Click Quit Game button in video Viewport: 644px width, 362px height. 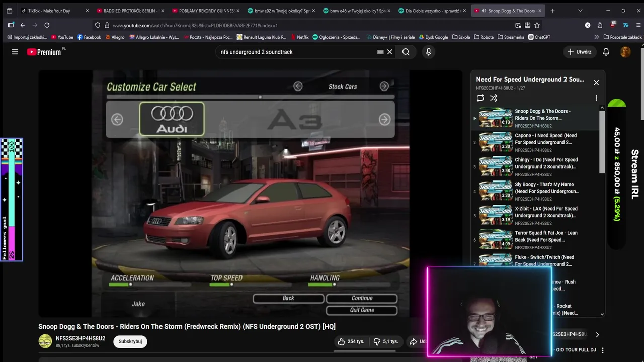tap(362, 310)
